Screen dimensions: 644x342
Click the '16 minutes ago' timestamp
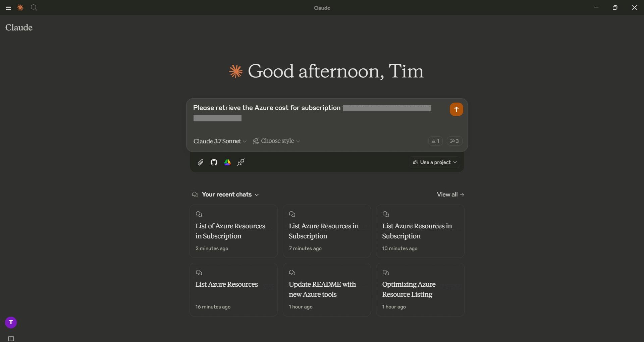click(213, 307)
